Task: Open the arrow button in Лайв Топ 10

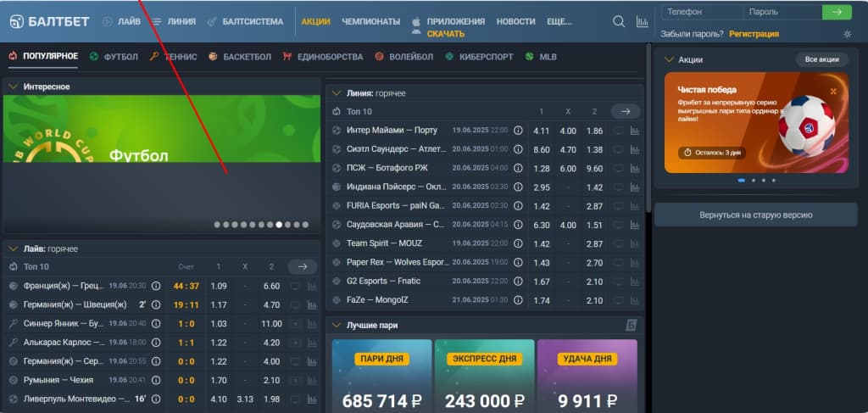Action: 303,267
